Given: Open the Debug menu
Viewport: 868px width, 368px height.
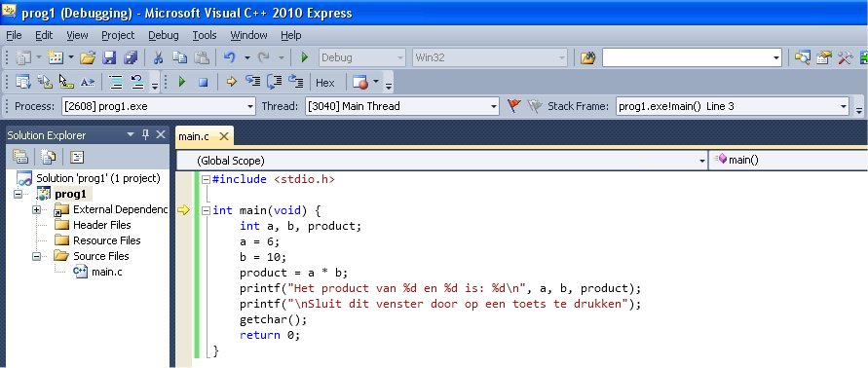Looking at the screenshot, I should tap(164, 35).
